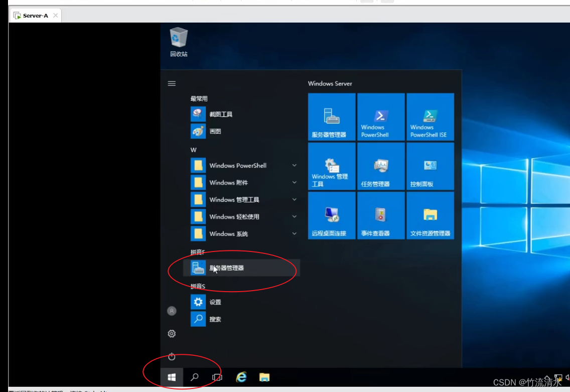Click the Windows Server tile group title
Screen dimensions: 570x392
tap(330, 83)
